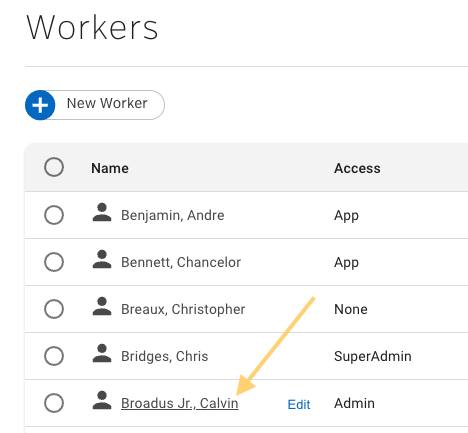Click the New Worker button label

tap(107, 103)
